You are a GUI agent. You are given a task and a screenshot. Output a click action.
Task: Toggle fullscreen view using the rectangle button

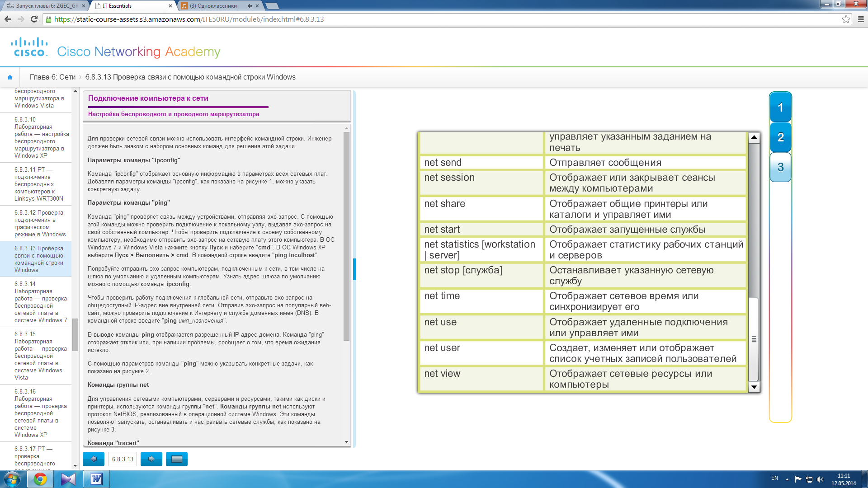pyautogui.click(x=177, y=459)
